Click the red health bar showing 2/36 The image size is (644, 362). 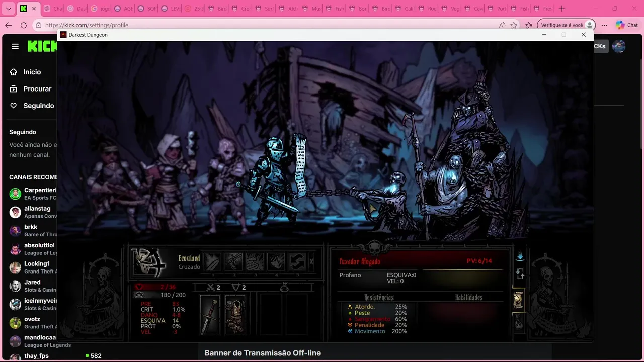click(x=155, y=287)
